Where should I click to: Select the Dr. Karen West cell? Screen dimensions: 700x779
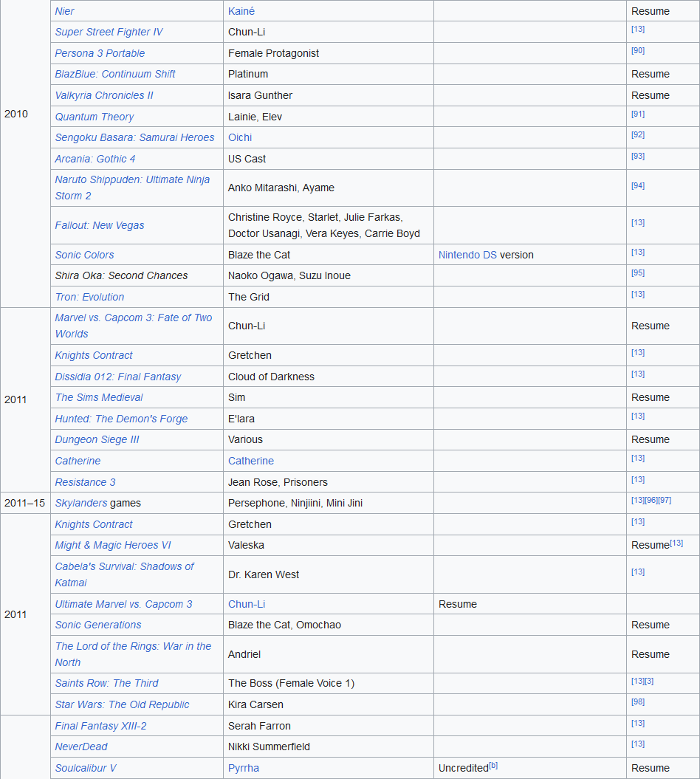coord(329,574)
